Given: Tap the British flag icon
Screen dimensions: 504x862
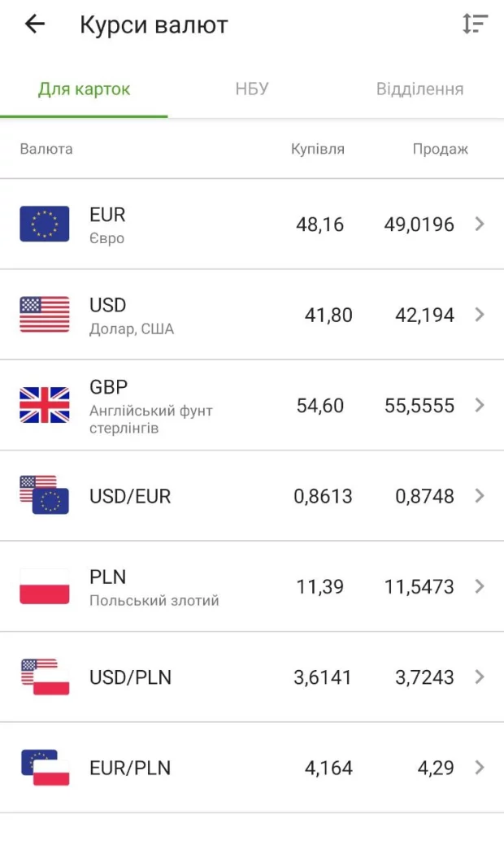Looking at the screenshot, I should tap(45, 405).
